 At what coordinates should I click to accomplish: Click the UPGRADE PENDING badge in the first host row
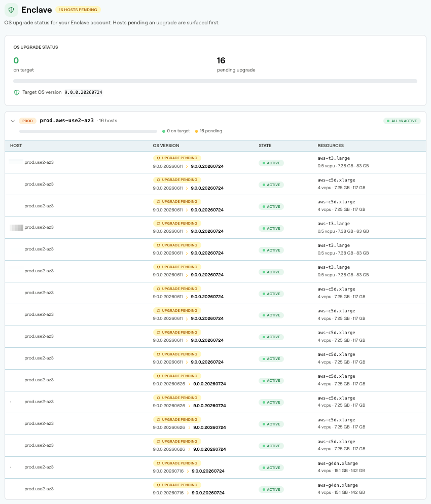coord(177,158)
